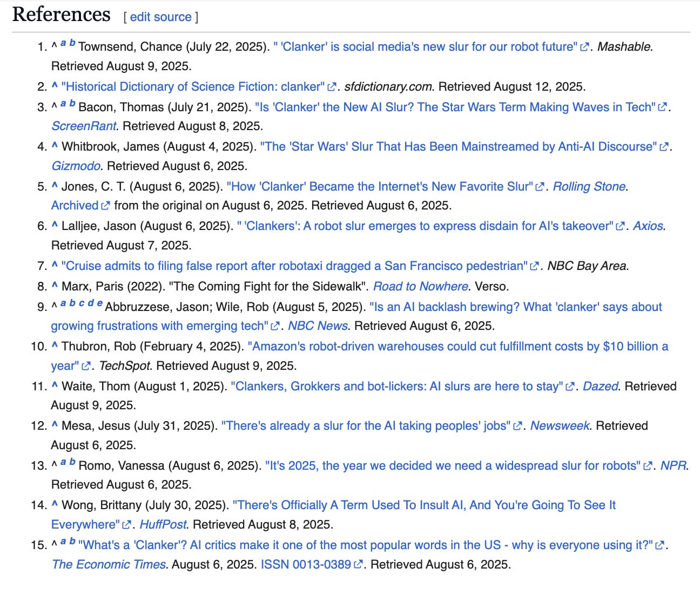This screenshot has height=595, width=700.
Task: Click the caret backlink for Whitbrook reference
Action: point(55,145)
